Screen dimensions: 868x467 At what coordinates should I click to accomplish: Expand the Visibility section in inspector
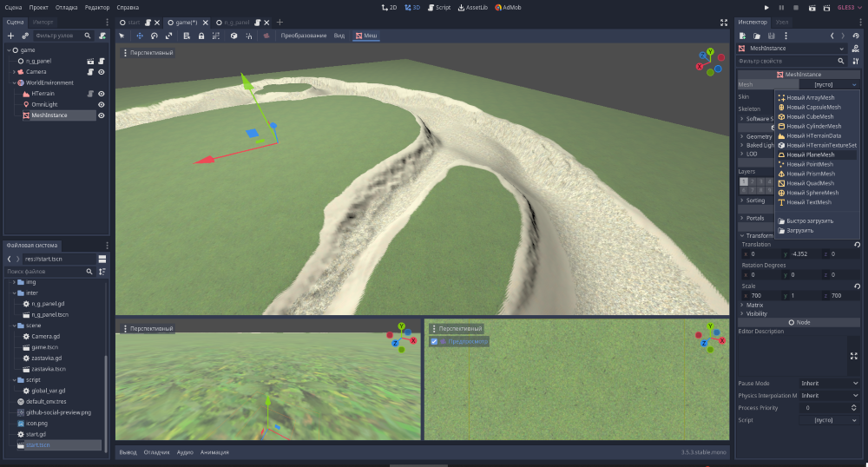tap(756, 313)
